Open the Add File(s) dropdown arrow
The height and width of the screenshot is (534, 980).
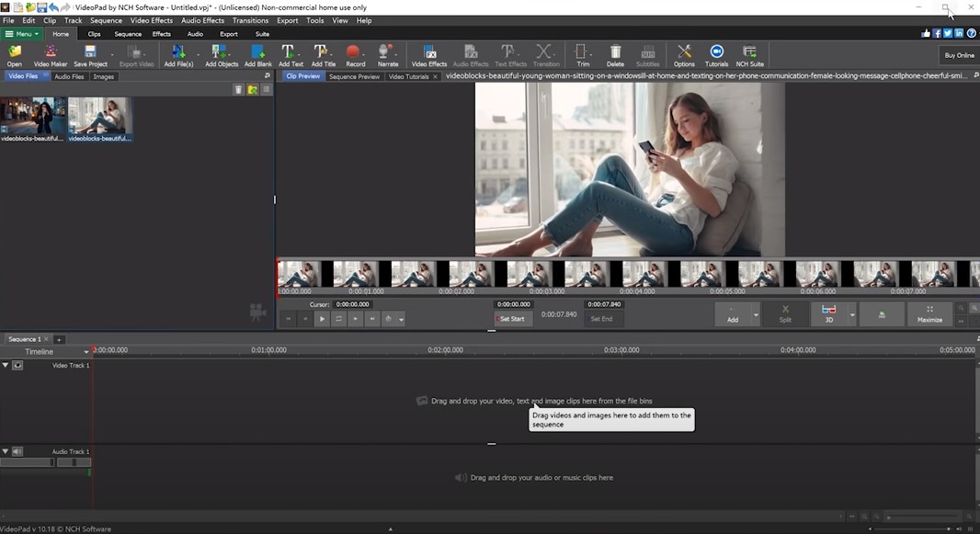point(199,55)
